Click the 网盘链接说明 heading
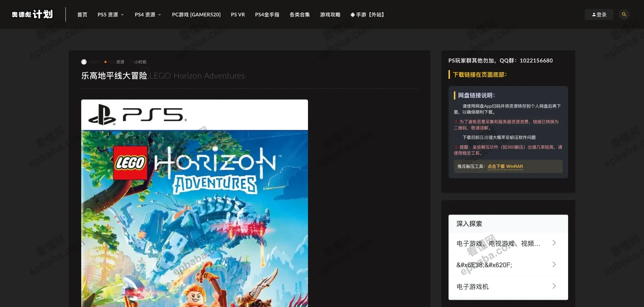The image size is (644, 307). click(476, 95)
